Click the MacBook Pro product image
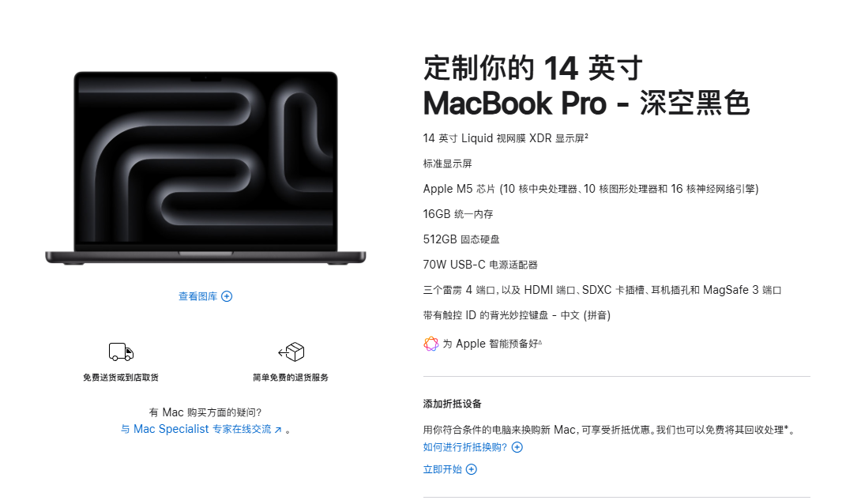The width and height of the screenshot is (861, 504). tap(205, 168)
